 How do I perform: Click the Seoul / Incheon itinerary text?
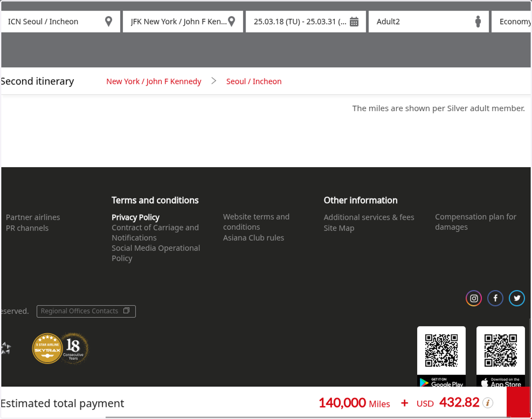click(254, 81)
